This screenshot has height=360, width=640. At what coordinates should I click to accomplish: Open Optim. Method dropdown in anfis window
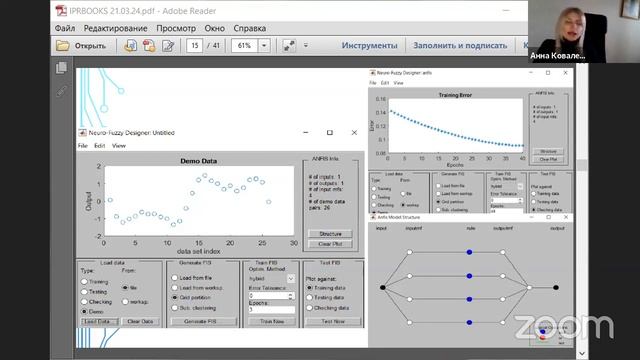(x=520, y=187)
